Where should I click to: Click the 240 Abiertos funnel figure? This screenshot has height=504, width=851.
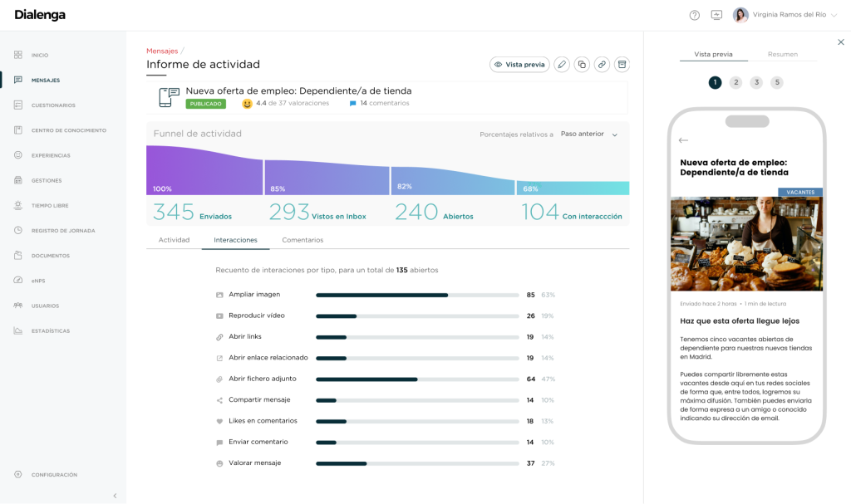click(x=434, y=212)
